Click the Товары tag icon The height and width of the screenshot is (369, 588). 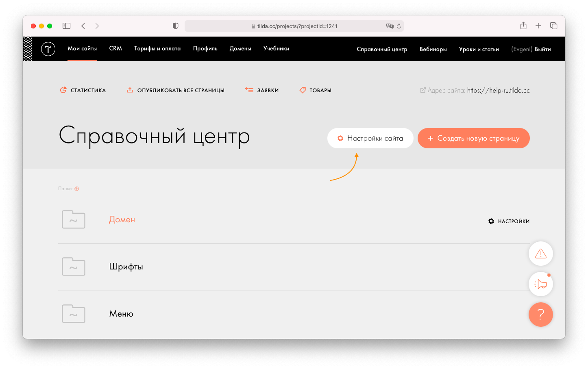click(303, 90)
